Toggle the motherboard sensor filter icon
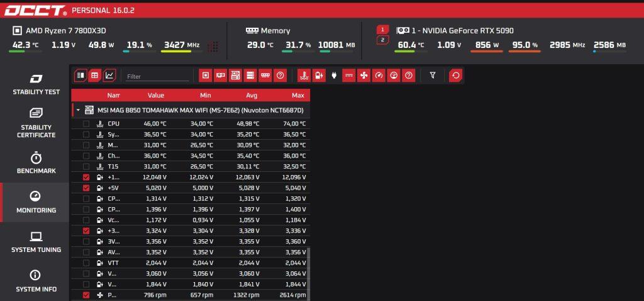The image size is (644, 301). pos(235,76)
